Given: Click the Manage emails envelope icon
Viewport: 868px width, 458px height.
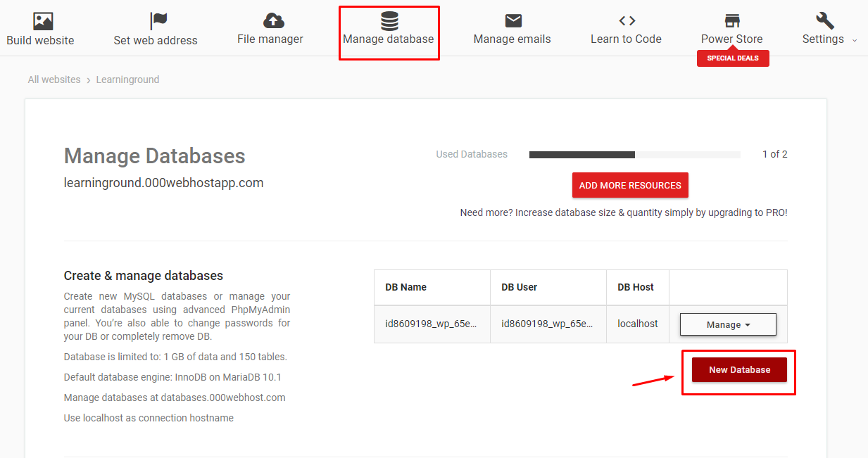Looking at the screenshot, I should click(x=513, y=20).
